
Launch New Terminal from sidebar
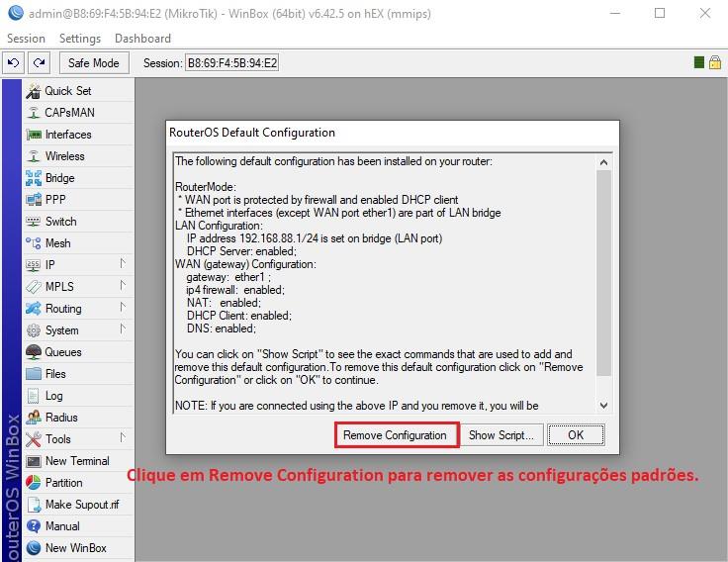[x=78, y=461]
